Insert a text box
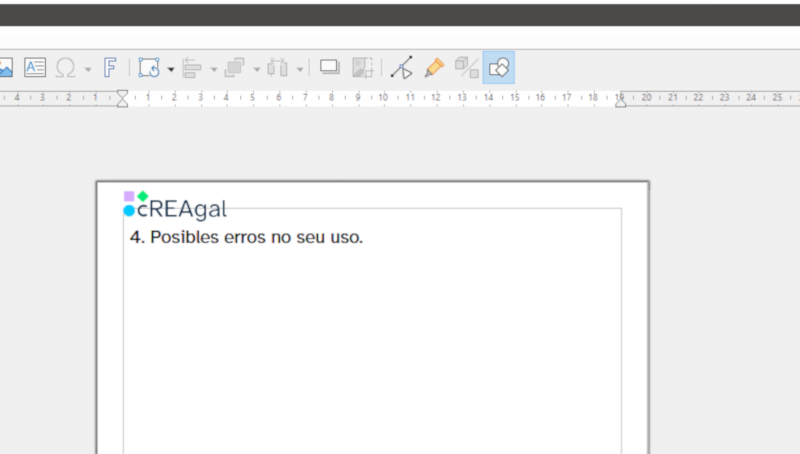This screenshot has height=454, width=800. [x=35, y=68]
